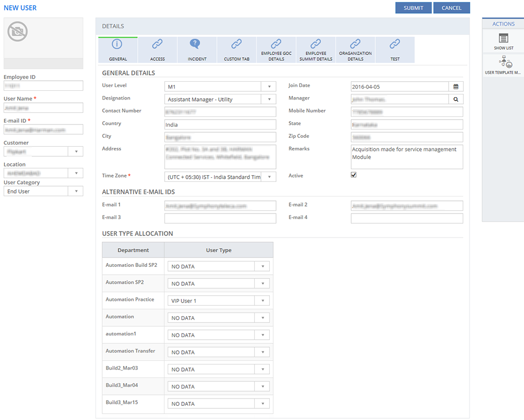Expand the User Level dropdown
Screen dimensions: 524x420
[x=269, y=87]
